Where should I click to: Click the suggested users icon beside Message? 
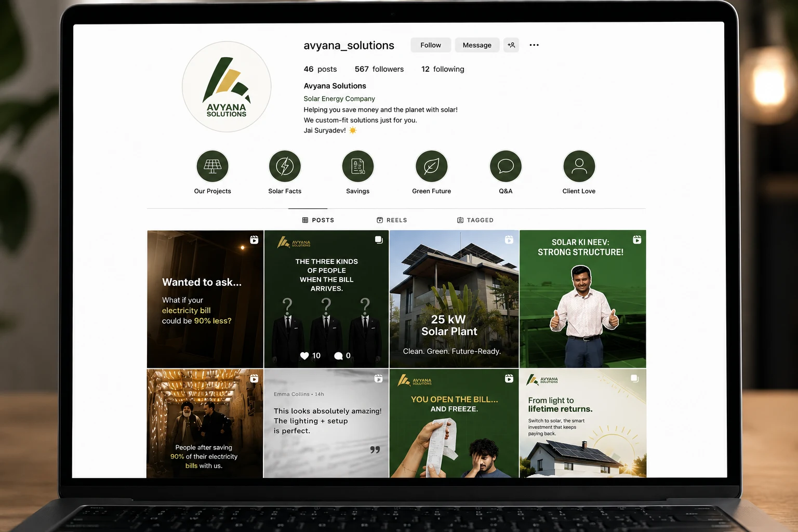pos(511,45)
